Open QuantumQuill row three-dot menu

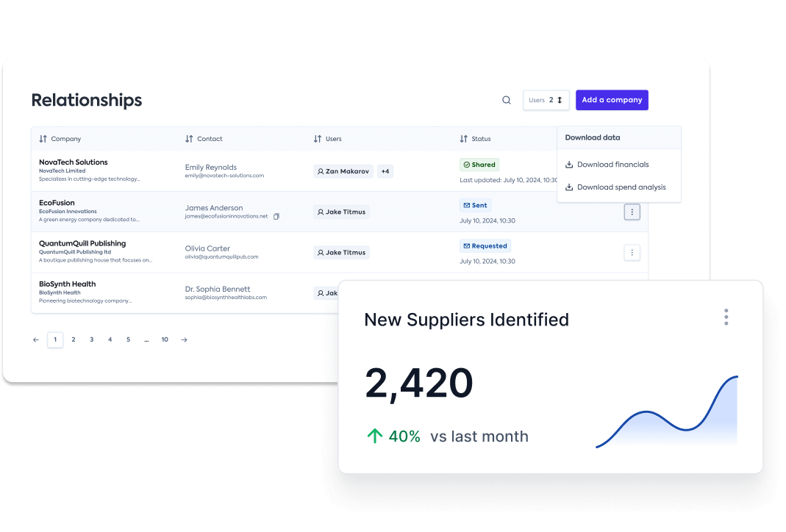pyautogui.click(x=632, y=253)
